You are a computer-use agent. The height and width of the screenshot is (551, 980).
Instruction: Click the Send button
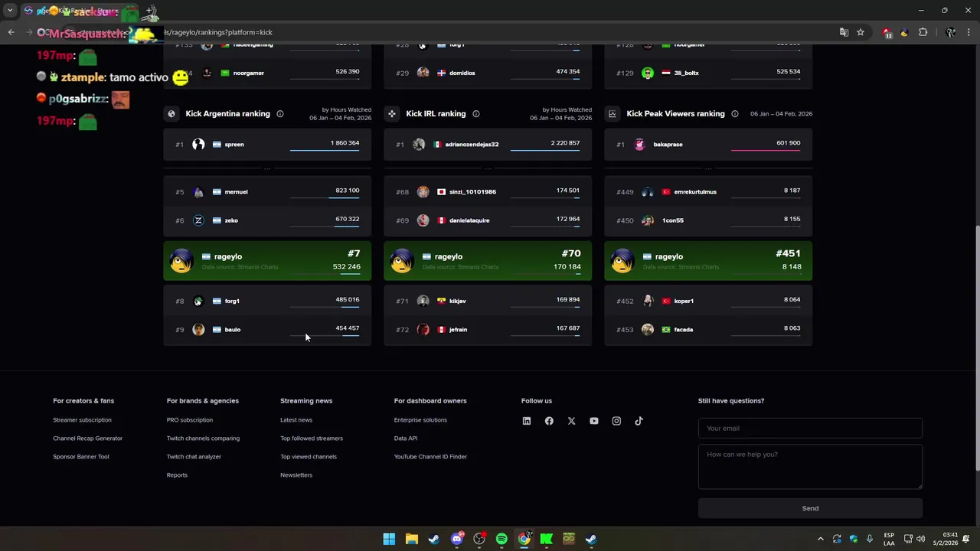click(810, 508)
